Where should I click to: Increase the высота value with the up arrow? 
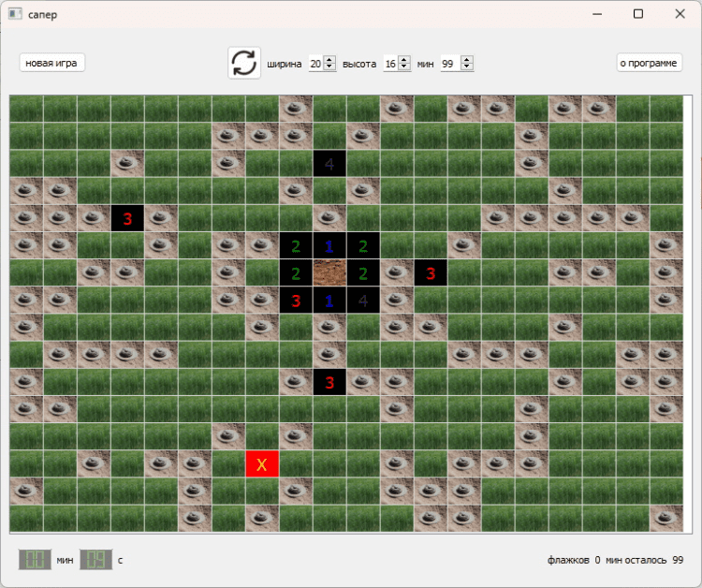(x=404, y=60)
